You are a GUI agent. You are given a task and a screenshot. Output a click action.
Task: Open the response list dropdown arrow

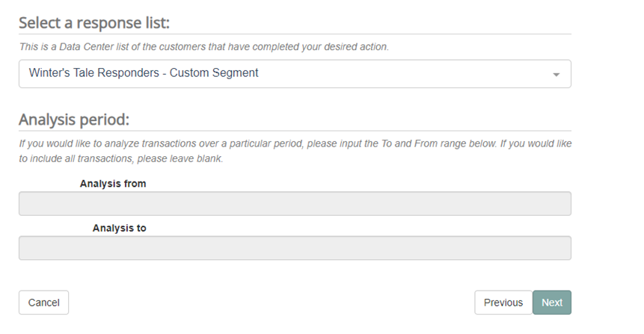pyautogui.click(x=555, y=75)
